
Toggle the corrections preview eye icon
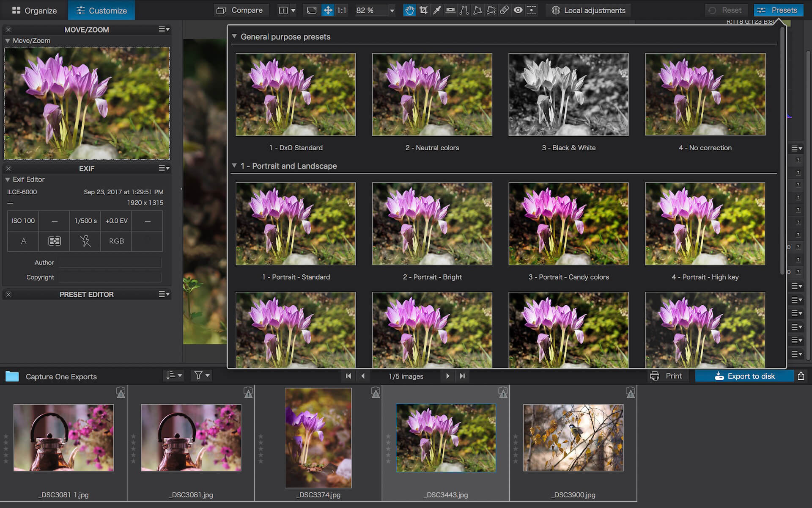point(518,10)
